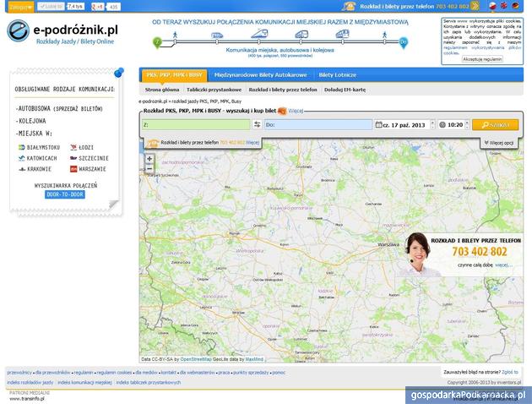Click więcej link in phone banner
532x404 pixels.
click(503, 265)
